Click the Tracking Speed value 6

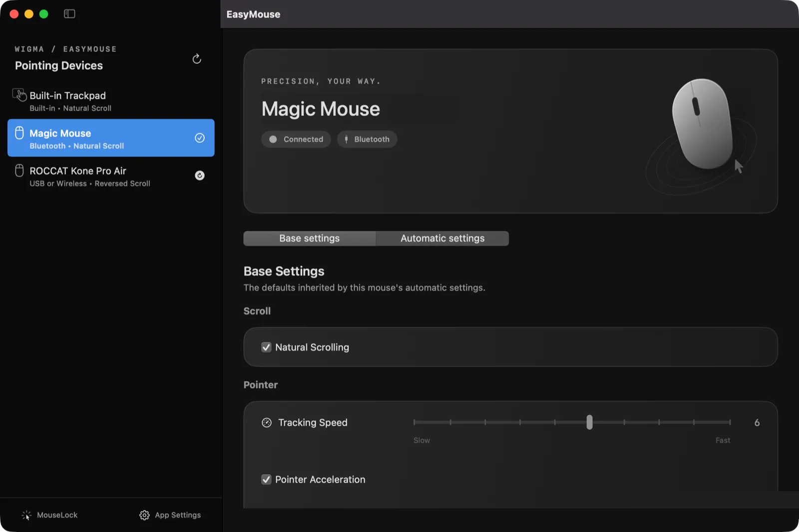757,423
